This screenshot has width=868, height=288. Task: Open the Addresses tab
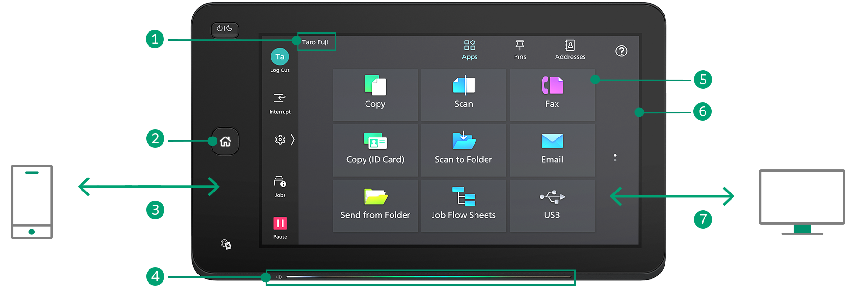point(570,50)
